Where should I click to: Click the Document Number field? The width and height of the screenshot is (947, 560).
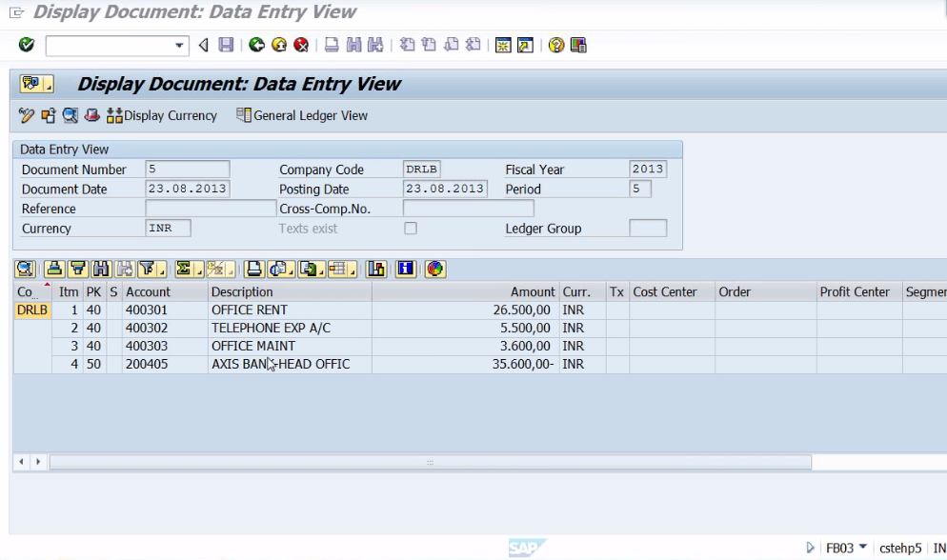tap(188, 170)
